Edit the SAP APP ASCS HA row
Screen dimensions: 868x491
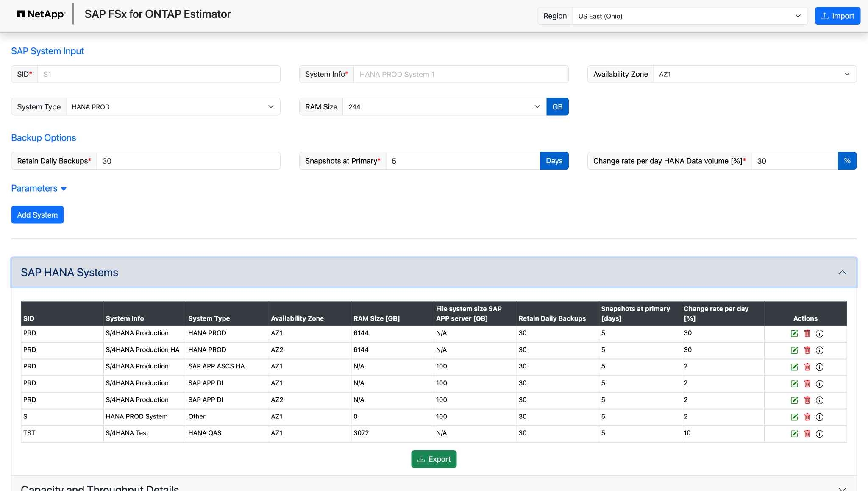(x=794, y=367)
